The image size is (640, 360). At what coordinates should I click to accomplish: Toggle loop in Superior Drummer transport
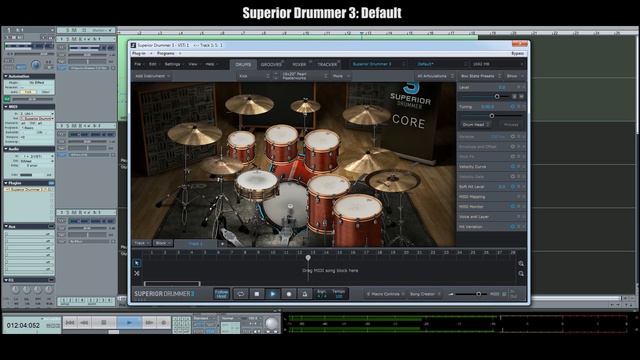241,293
